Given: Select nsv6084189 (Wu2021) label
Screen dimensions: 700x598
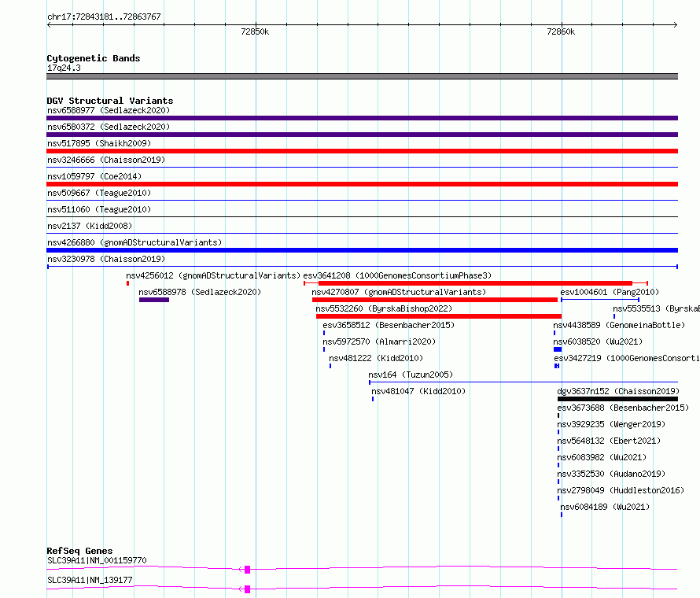Looking at the screenshot, I should click(x=605, y=507).
